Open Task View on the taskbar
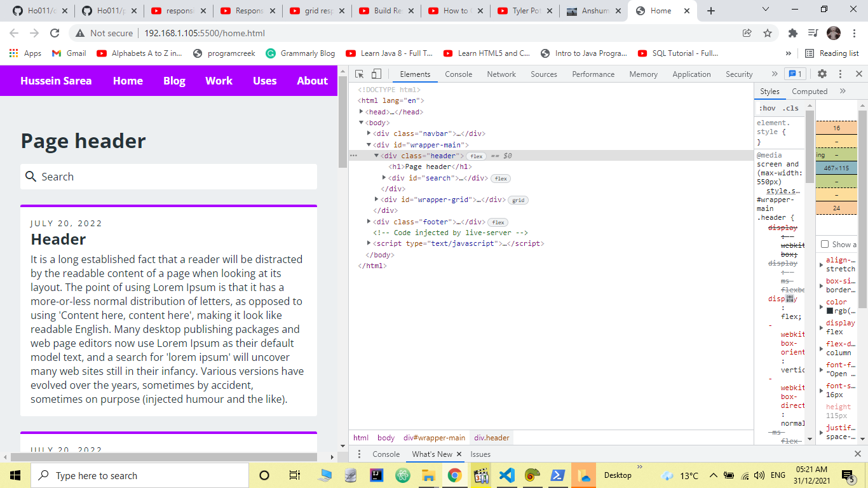Screen dimensions: 868x488 tap(294, 475)
